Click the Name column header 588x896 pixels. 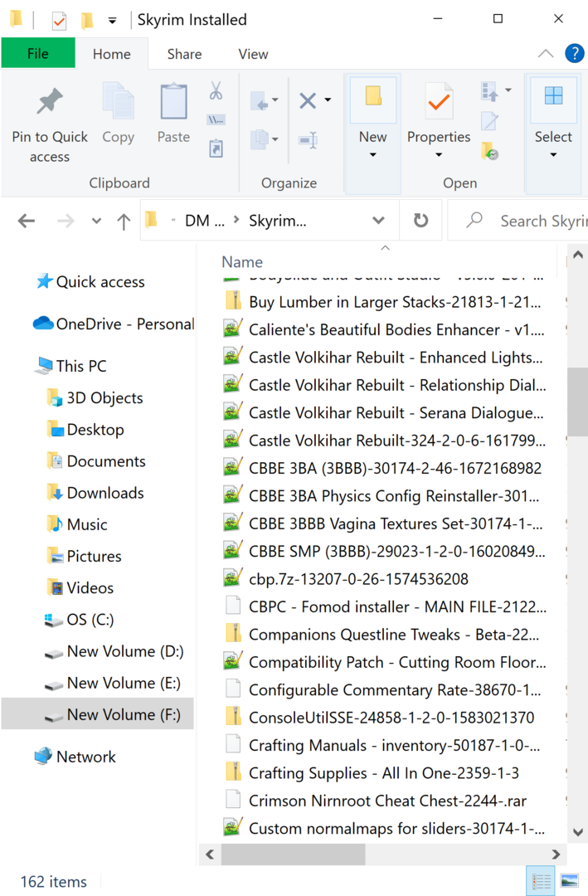(242, 261)
